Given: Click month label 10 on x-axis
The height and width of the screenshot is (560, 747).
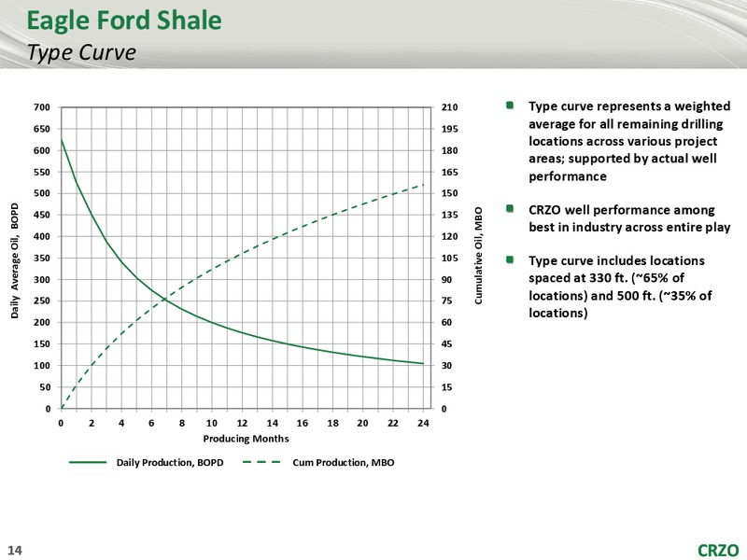Looking at the screenshot, I should (x=212, y=423).
